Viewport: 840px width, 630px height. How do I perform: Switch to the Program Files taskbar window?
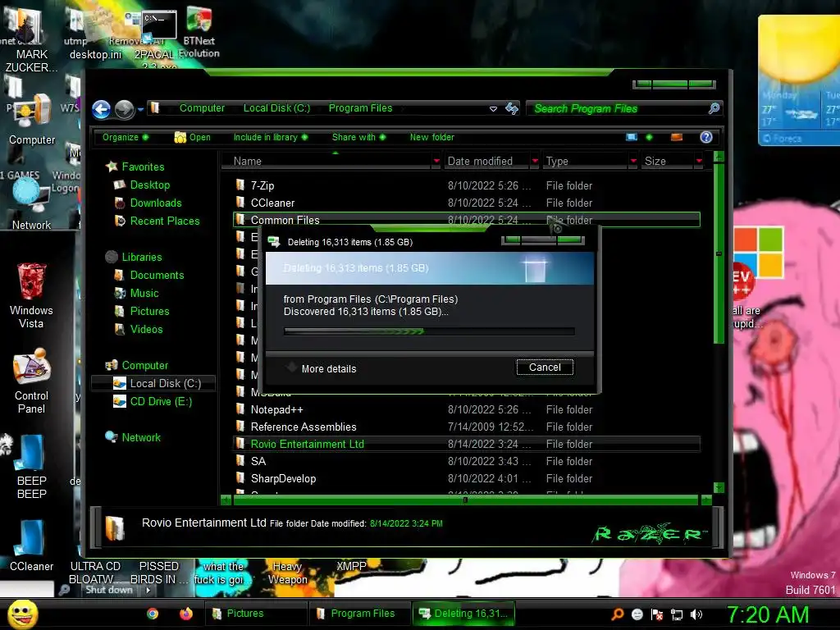coord(360,614)
